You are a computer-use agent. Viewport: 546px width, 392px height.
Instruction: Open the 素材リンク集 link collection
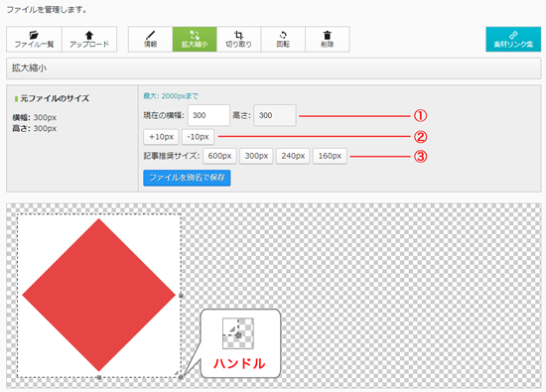point(513,40)
